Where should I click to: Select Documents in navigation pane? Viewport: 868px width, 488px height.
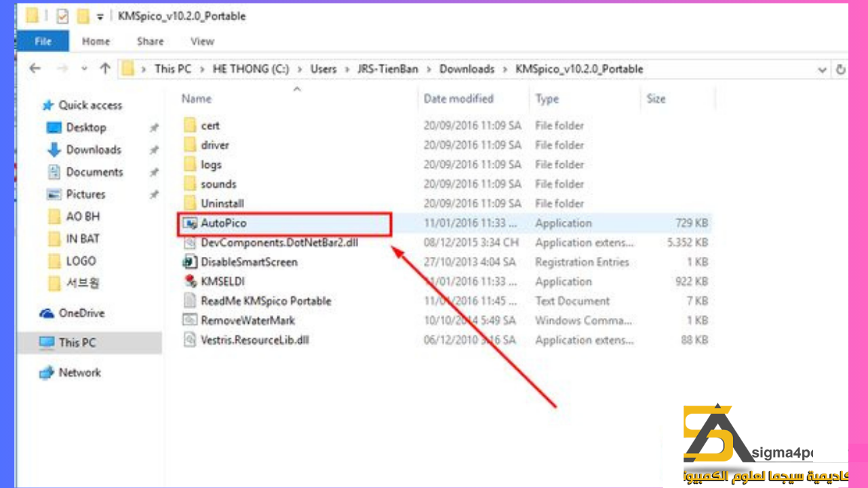pos(94,172)
